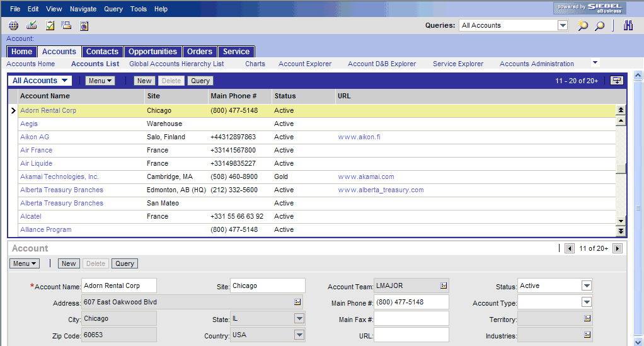Click the URL input field in form
This screenshot has width=644, height=346.
tap(411, 335)
